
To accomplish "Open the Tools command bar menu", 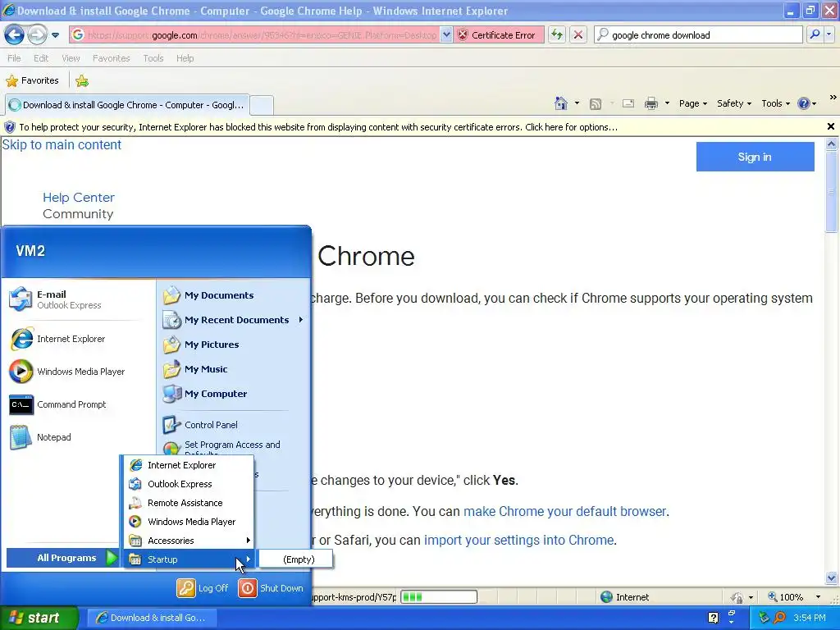I will pyautogui.click(x=775, y=103).
